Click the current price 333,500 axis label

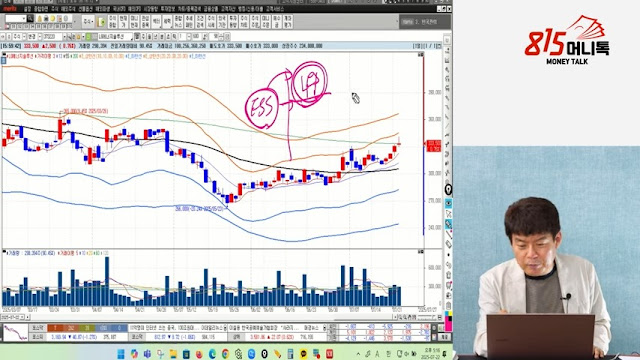click(434, 146)
